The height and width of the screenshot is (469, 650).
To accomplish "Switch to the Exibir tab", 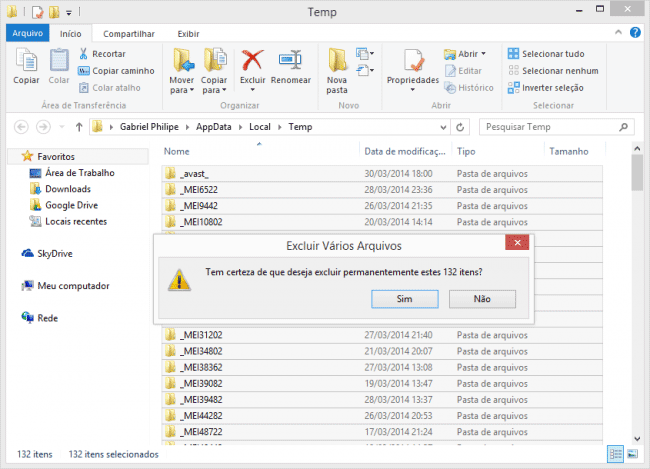I will tap(188, 33).
